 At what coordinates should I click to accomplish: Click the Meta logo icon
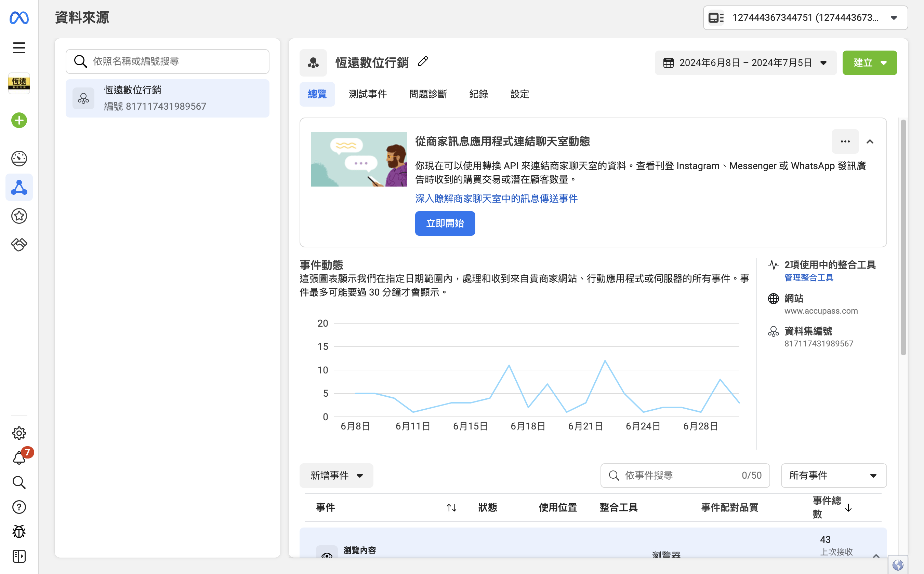coord(19,18)
